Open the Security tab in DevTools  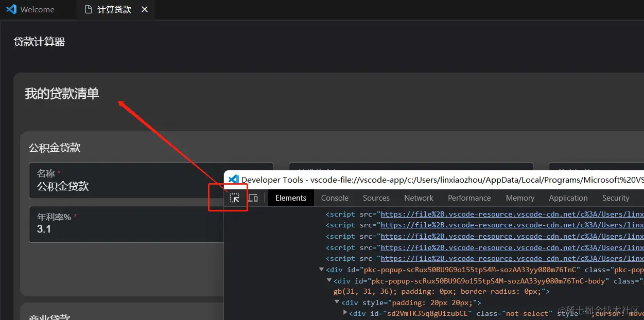point(616,198)
